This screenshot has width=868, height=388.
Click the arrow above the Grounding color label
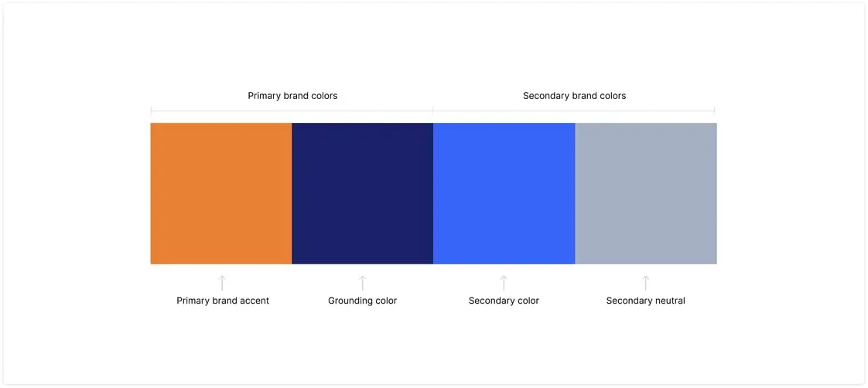[363, 283]
